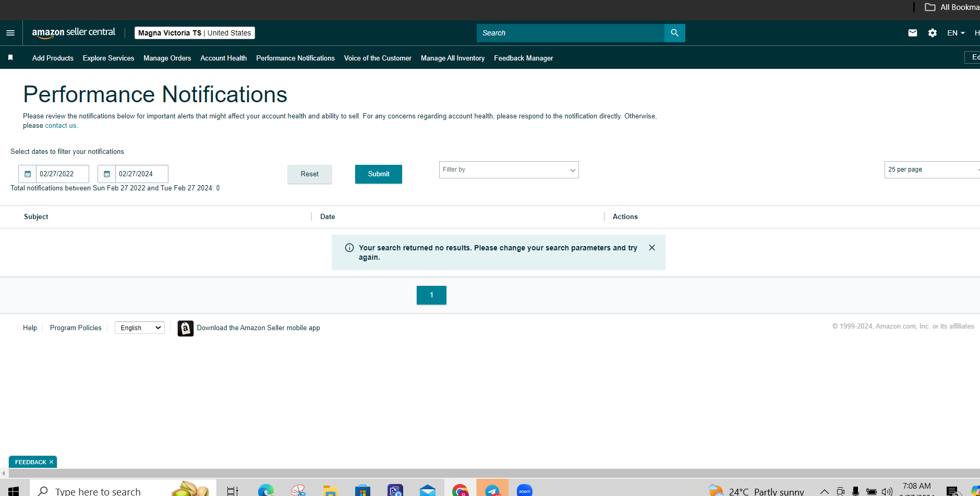The image size is (980, 496).
Task: Click the microphone tray icon
Action: click(x=855, y=491)
